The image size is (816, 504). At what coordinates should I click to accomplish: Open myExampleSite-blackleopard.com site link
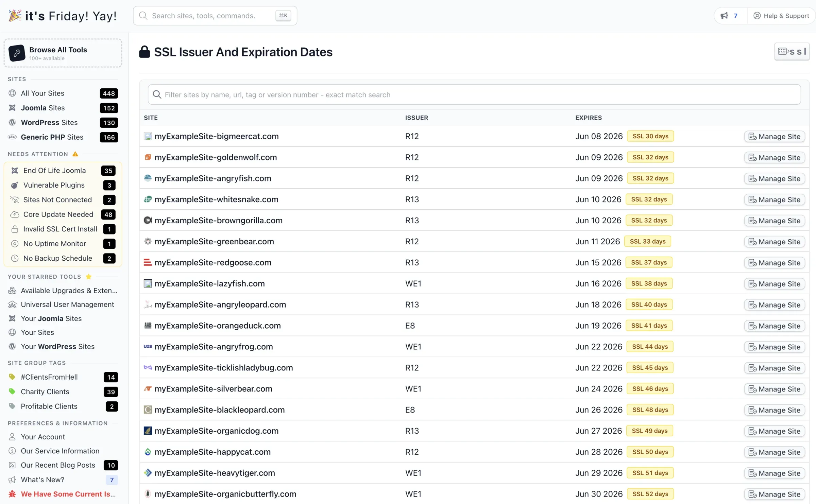pyautogui.click(x=220, y=410)
